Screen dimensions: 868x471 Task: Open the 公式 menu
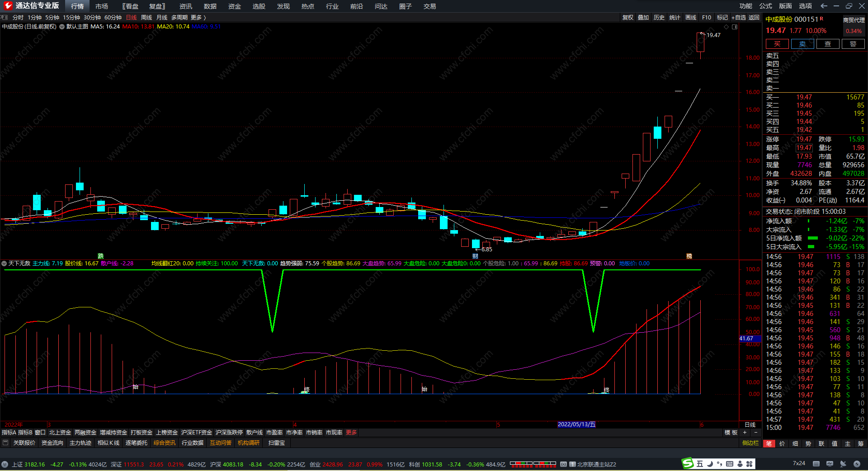pos(766,6)
